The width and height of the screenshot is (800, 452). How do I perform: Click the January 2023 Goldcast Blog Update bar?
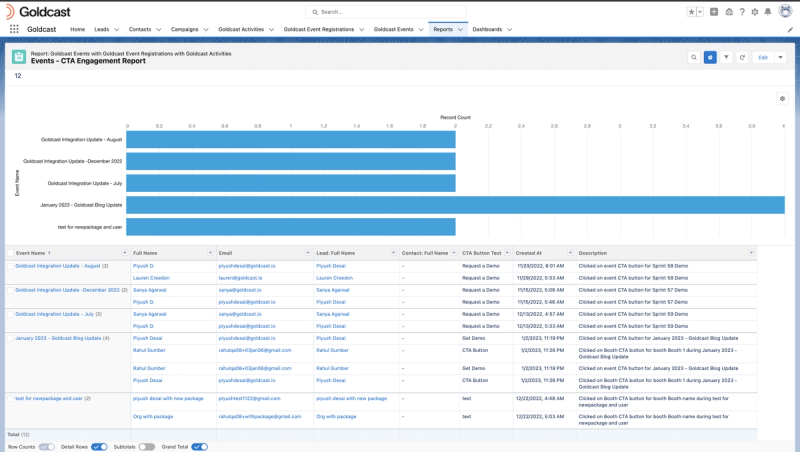coord(455,205)
